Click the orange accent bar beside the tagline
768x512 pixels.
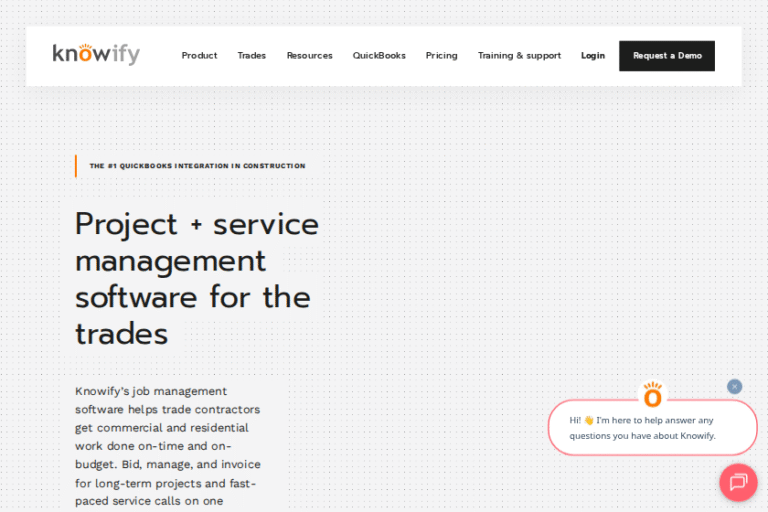click(x=76, y=166)
